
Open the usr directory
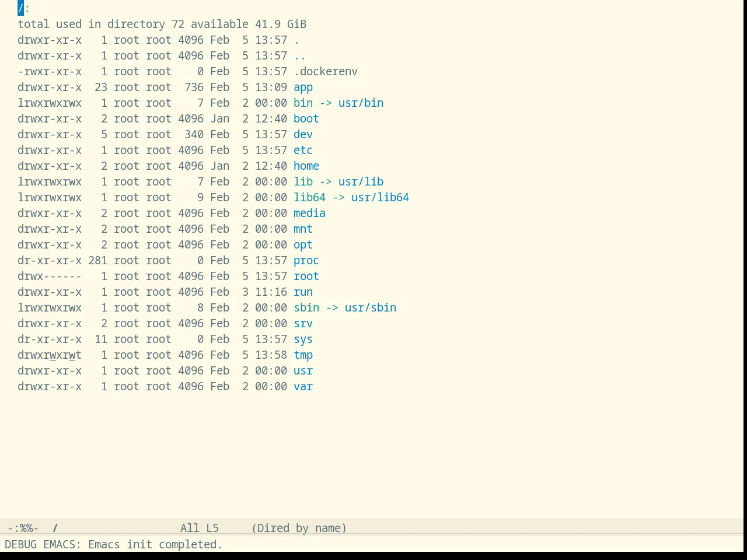(303, 371)
